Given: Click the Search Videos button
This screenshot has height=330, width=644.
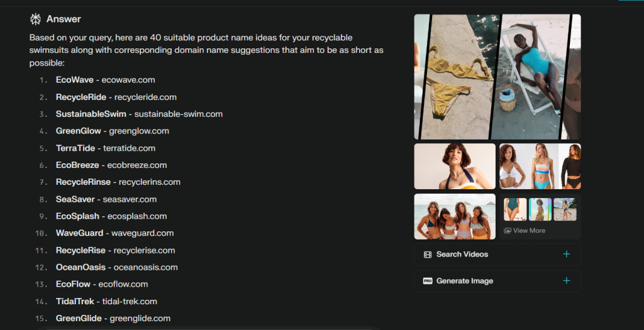Looking at the screenshot, I should 497,255.
